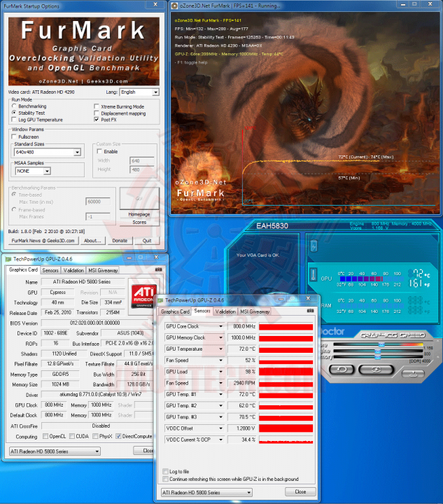The image size is (443, 504).
Task: Open the FurMark Homepage button
Action: click(139, 214)
